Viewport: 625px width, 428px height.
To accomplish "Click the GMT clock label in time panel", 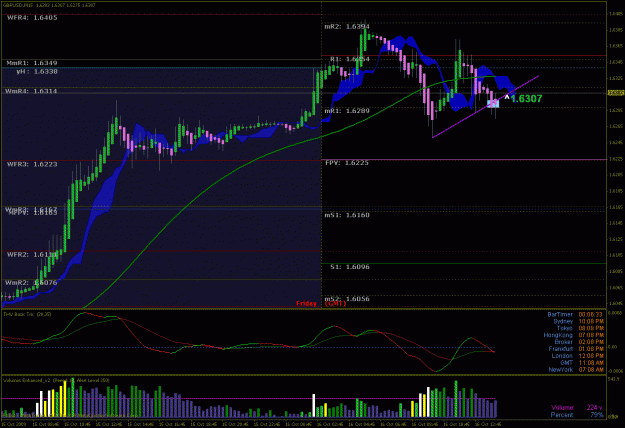I will click(x=566, y=363).
